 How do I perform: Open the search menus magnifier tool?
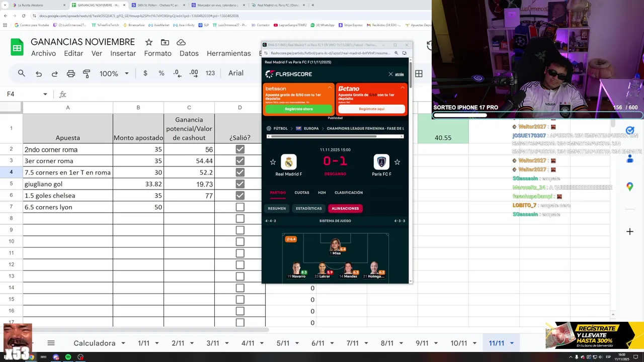coord(22,73)
